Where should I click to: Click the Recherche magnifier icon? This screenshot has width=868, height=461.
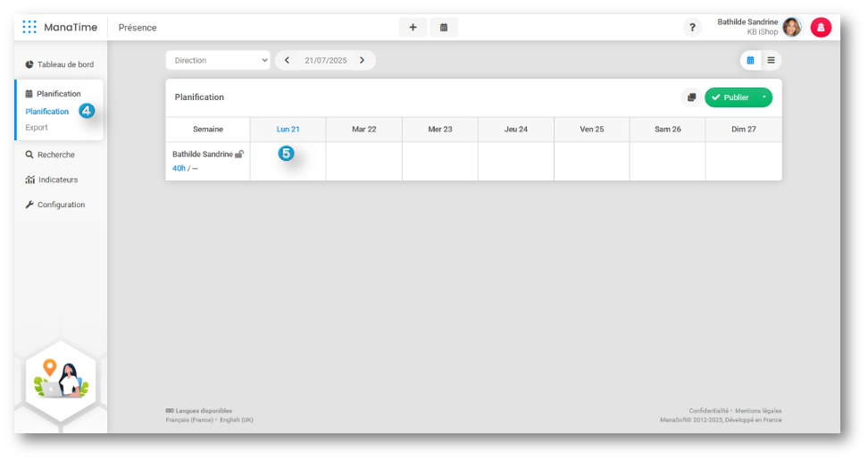click(29, 155)
